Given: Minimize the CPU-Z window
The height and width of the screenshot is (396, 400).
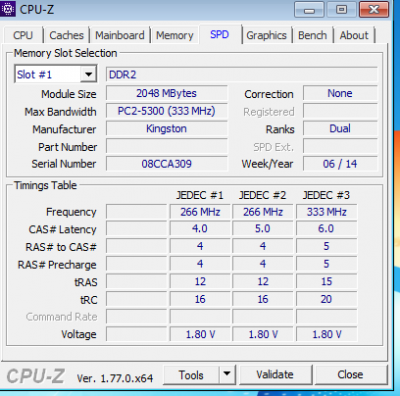Looking at the screenshot, I should click(309, 10).
